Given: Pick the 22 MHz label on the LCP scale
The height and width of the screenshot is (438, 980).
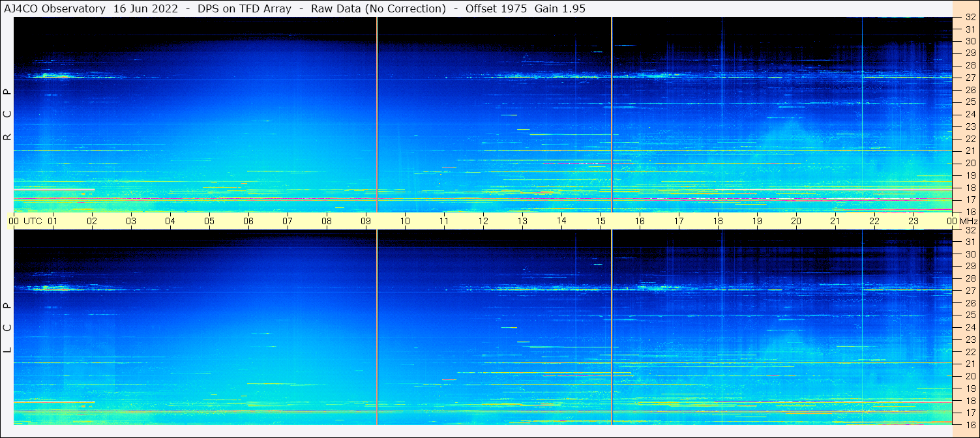Looking at the screenshot, I should coord(970,352).
